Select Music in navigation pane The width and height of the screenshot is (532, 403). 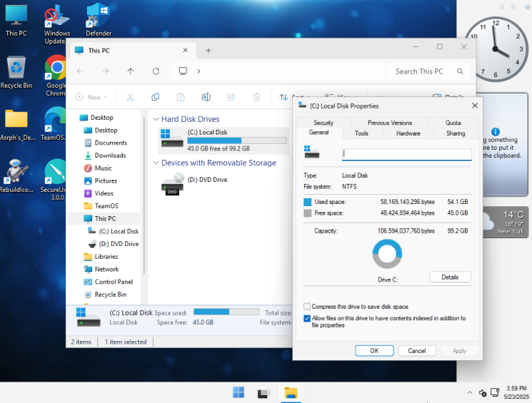(98, 168)
